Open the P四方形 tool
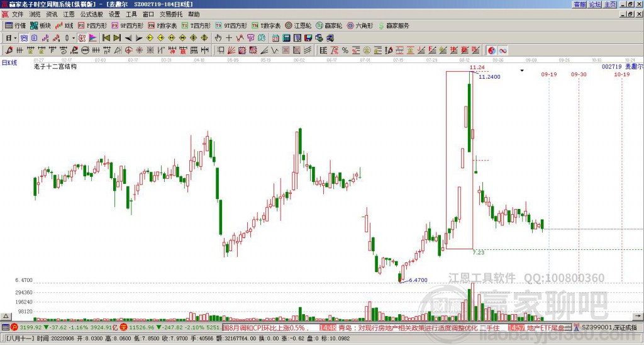644x345 pixels. (92, 25)
